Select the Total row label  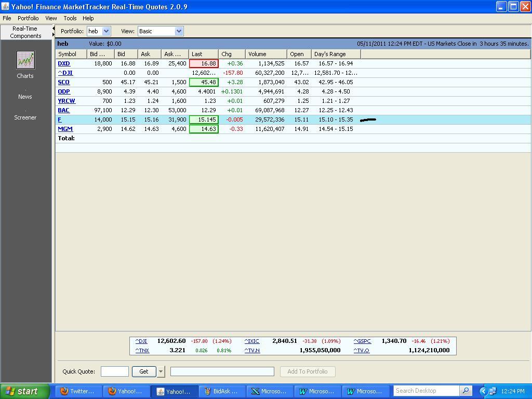pyautogui.click(x=66, y=138)
